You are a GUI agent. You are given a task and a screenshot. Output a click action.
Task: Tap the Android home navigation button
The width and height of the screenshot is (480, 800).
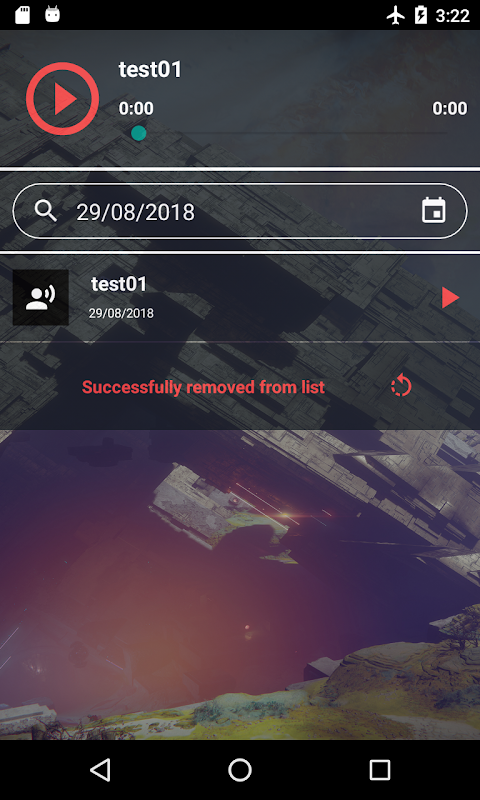click(240, 769)
